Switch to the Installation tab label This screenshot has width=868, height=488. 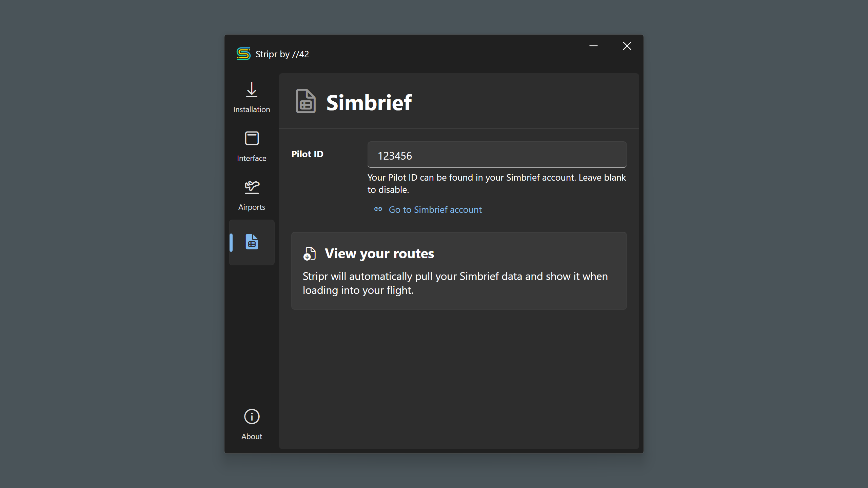coord(252,109)
